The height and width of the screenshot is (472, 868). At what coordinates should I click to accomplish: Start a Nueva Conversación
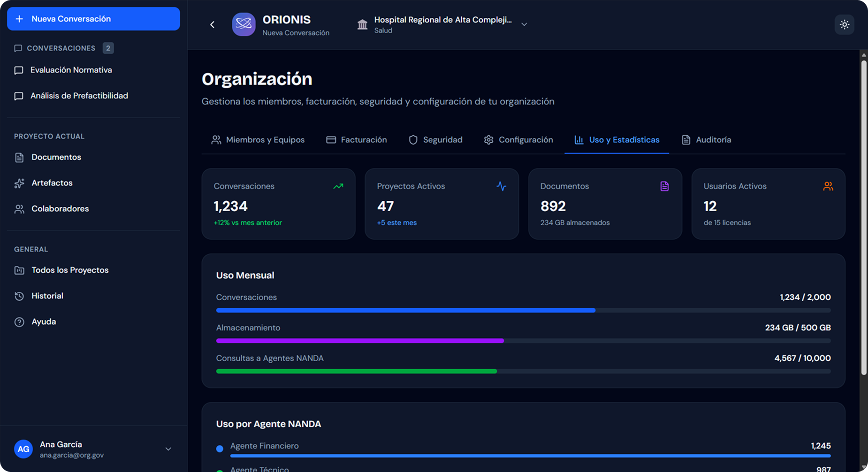[x=93, y=19]
